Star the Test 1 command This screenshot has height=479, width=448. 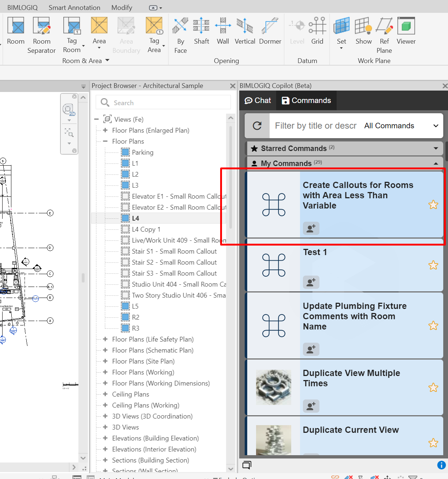[x=433, y=265]
